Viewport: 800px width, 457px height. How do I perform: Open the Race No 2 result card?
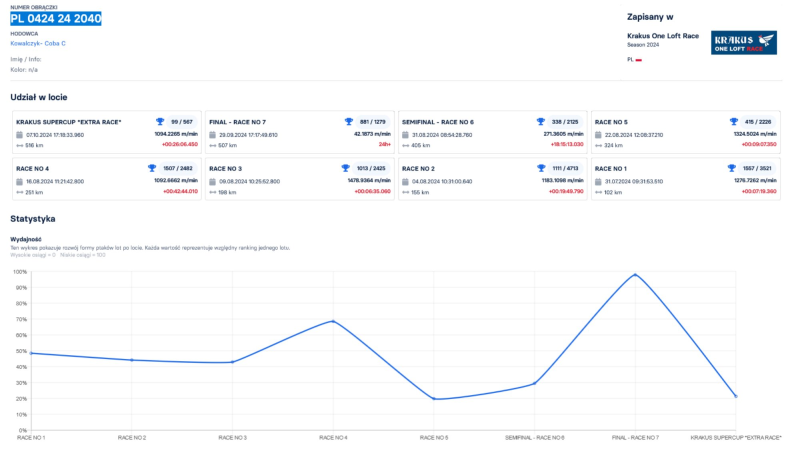(493, 180)
